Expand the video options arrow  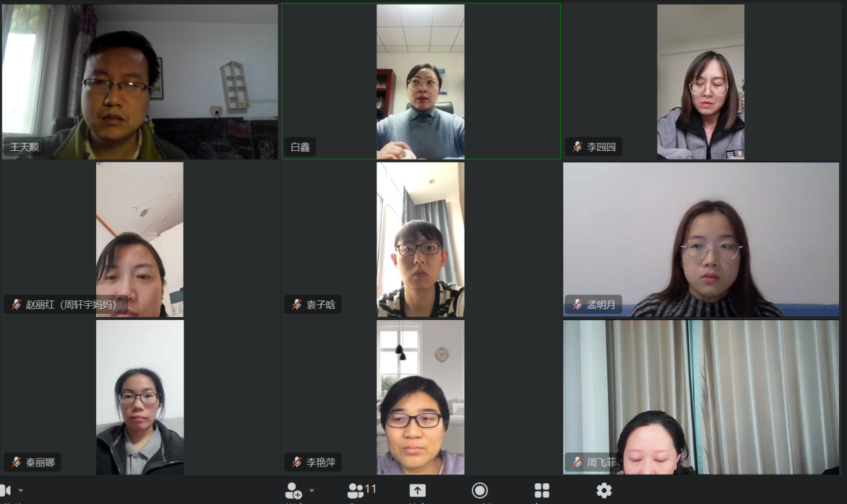point(21,491)
